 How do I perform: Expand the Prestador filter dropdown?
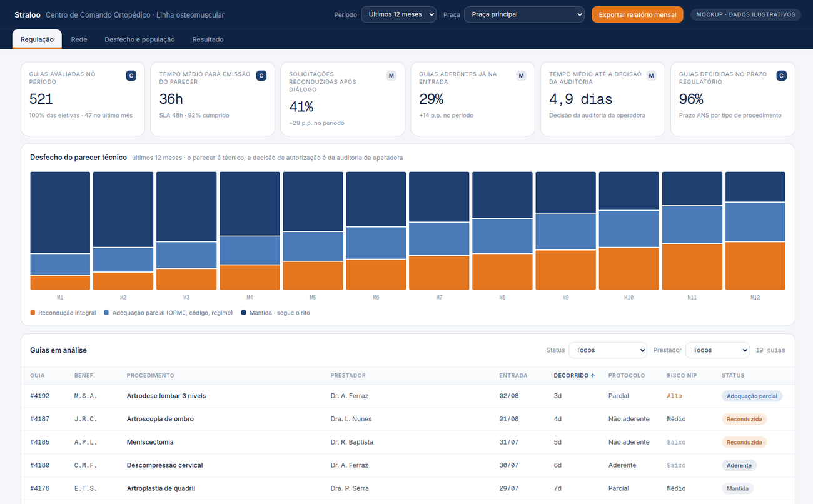point(717,350)
